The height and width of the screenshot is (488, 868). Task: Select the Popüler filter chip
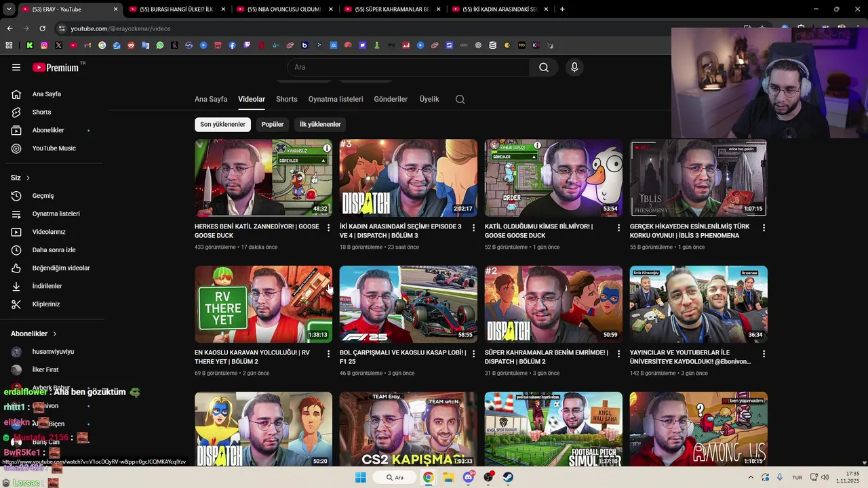click(273, 125)
